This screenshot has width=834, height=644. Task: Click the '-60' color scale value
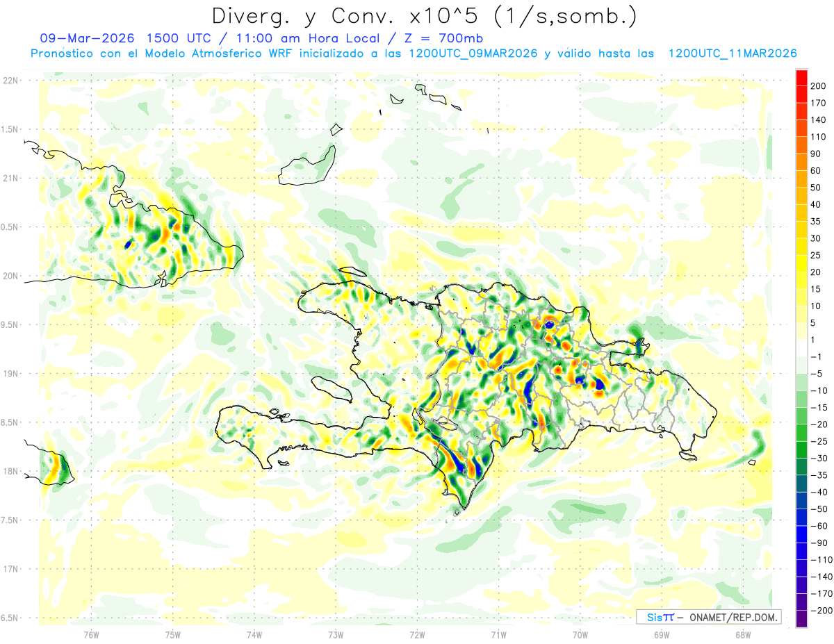[x=819, y=526]
